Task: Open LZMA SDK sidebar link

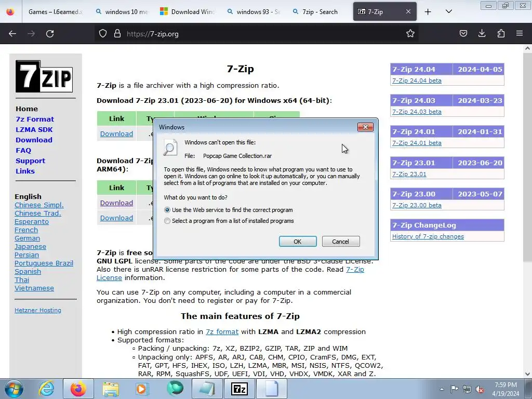Action: coord(34,129)
